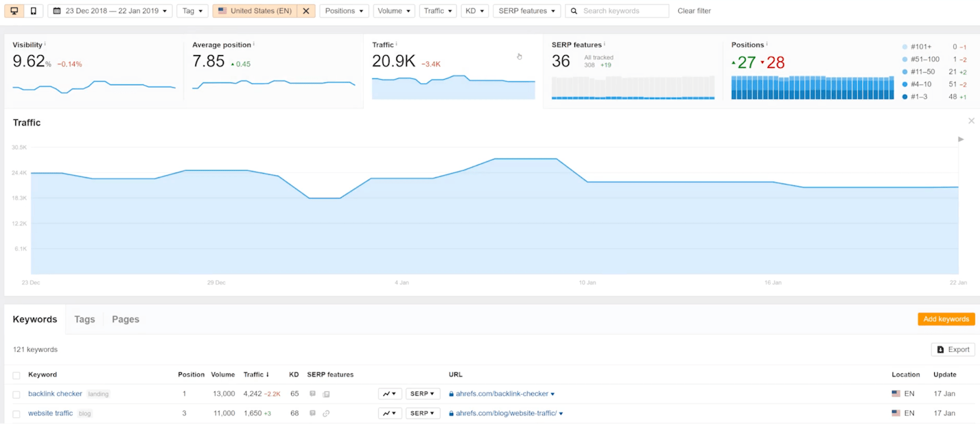
Task: Open the SERP dropdown for website traffic
Action: click(423, 414)
